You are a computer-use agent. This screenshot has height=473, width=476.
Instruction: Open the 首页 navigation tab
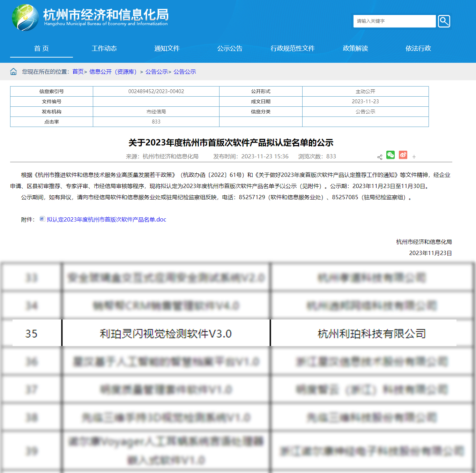[42, 48]
